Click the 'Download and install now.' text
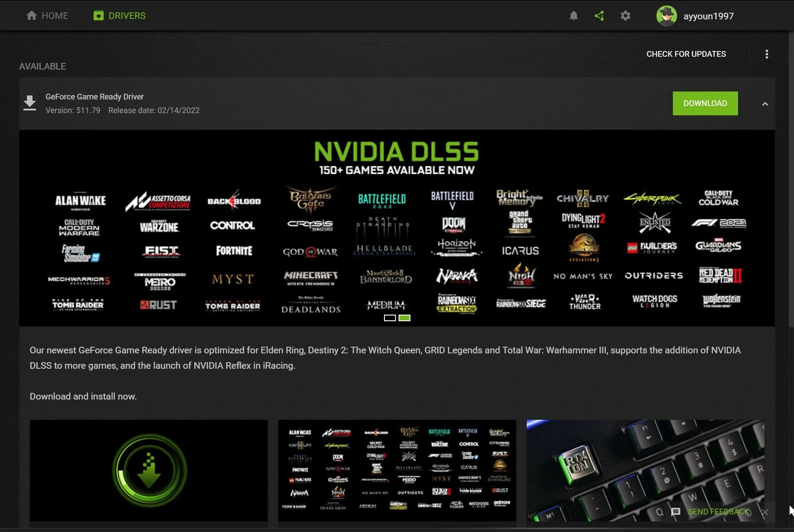The height and width of the screenshot is (532, 794). point(83,396)
